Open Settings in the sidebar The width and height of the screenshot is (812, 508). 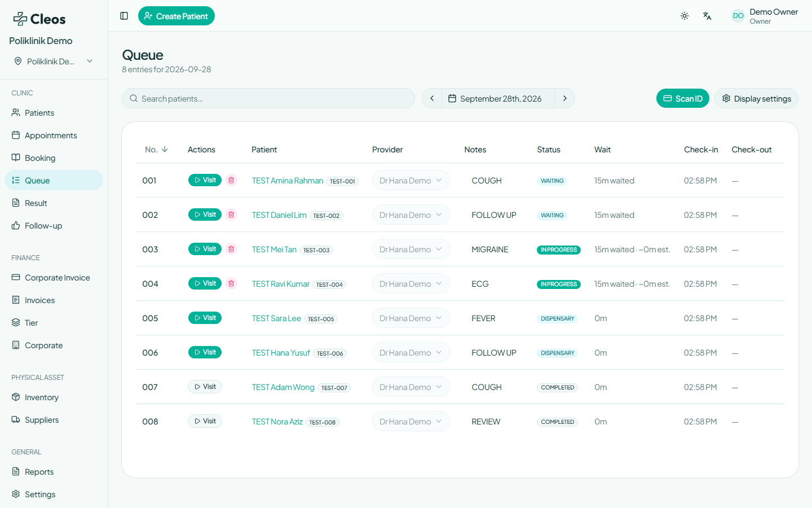pyautogui.click(x=54, y=494)
